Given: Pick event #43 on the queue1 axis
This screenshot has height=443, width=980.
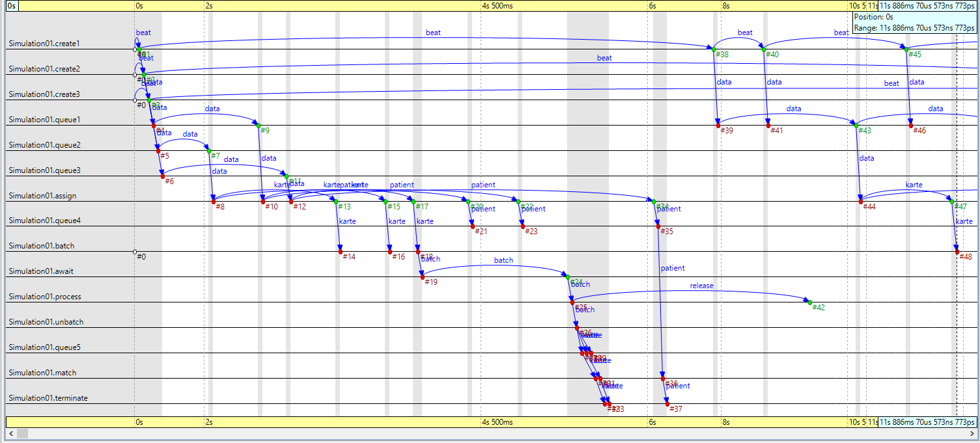Looking at the screenshot, I should (x=856, y=126).
